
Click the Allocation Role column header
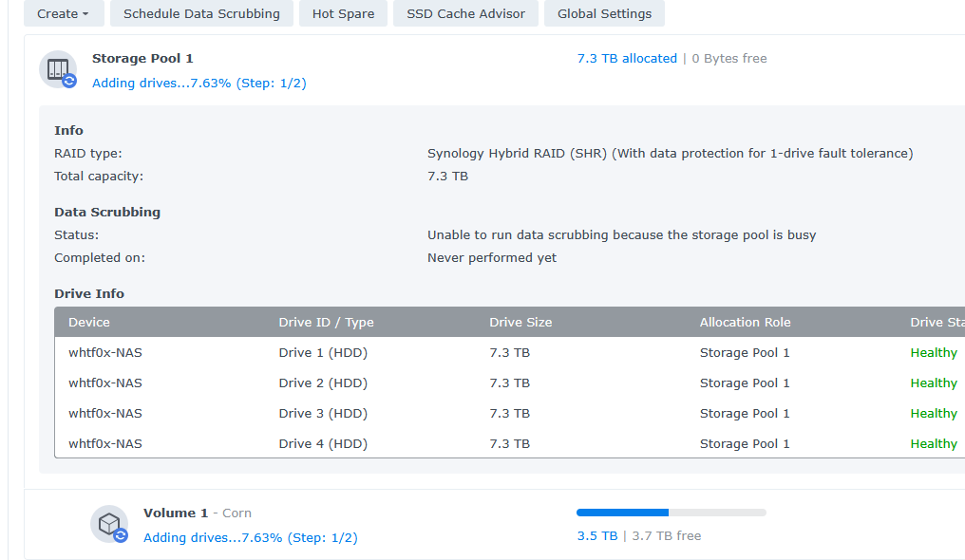click(x=745, y=323)
